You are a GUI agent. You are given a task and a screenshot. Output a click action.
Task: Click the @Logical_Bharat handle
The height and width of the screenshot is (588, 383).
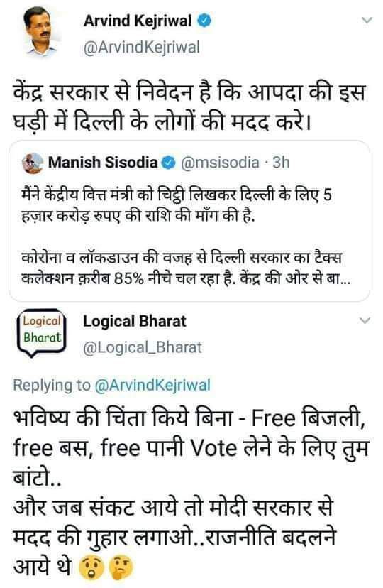point(143,348)
